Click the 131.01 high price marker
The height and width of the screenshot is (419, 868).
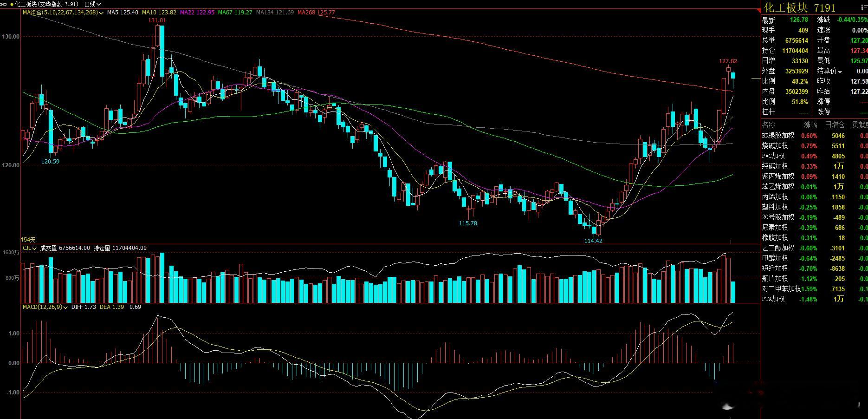[x=157, y=20]
